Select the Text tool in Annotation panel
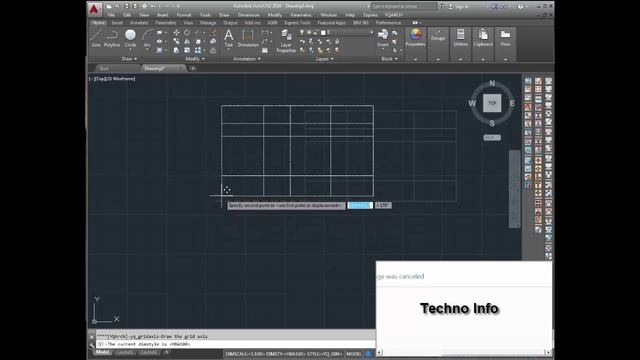The image size is (640, 360). [229, 38]
